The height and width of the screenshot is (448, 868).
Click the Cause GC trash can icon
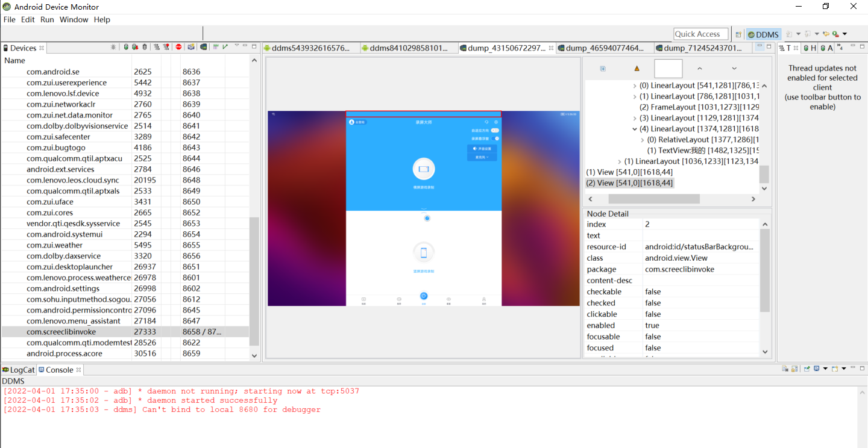point(145,47)
